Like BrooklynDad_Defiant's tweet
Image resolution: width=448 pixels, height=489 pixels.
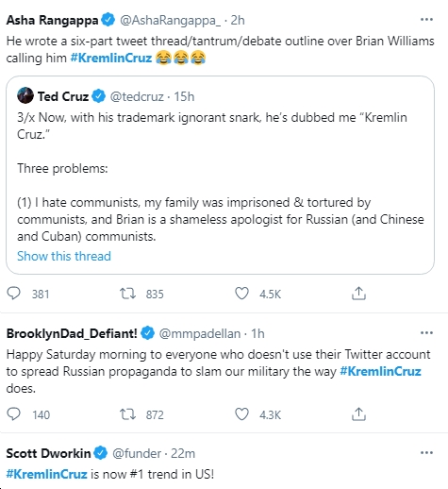tap(241, 414)
